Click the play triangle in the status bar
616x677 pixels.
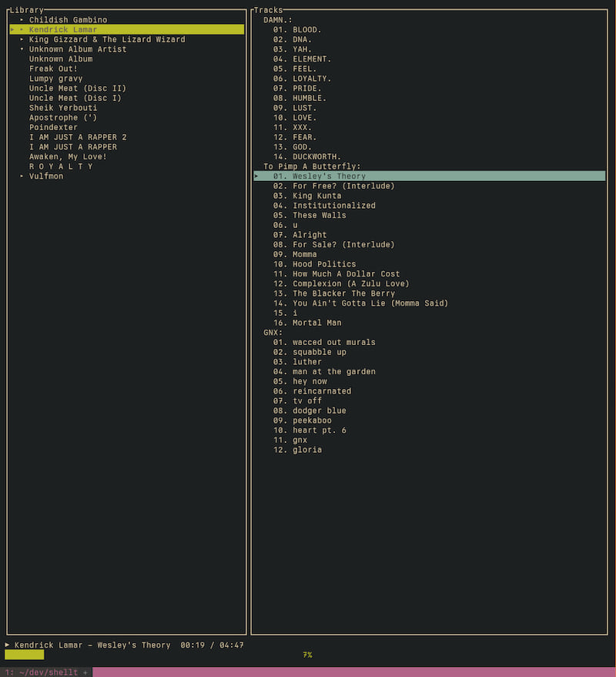coord(7,645)
